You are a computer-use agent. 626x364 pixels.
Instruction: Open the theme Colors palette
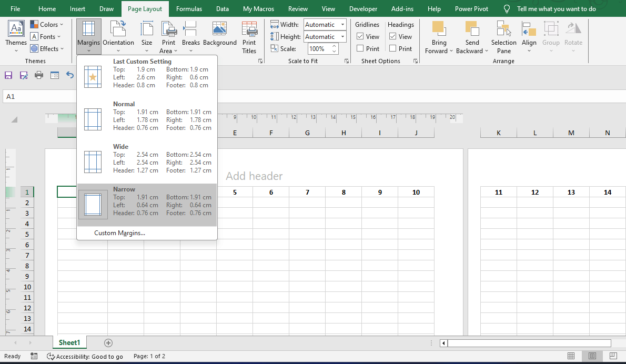pos(47,24)
